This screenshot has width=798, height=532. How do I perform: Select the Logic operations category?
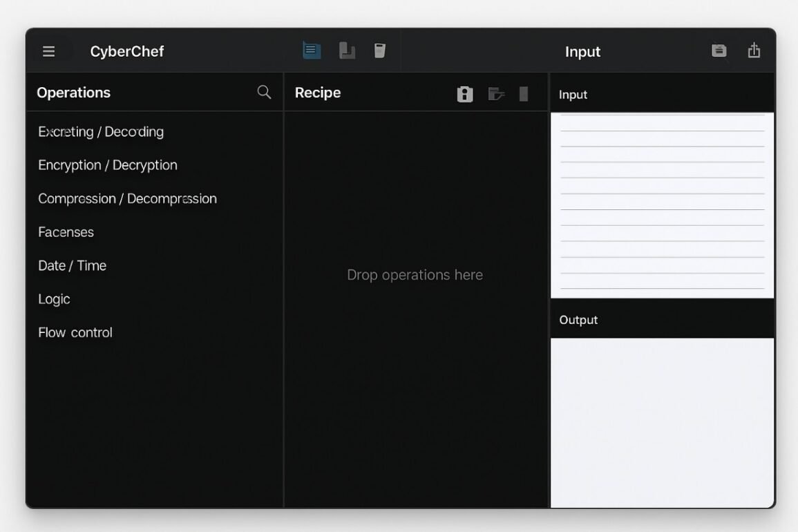54,298
